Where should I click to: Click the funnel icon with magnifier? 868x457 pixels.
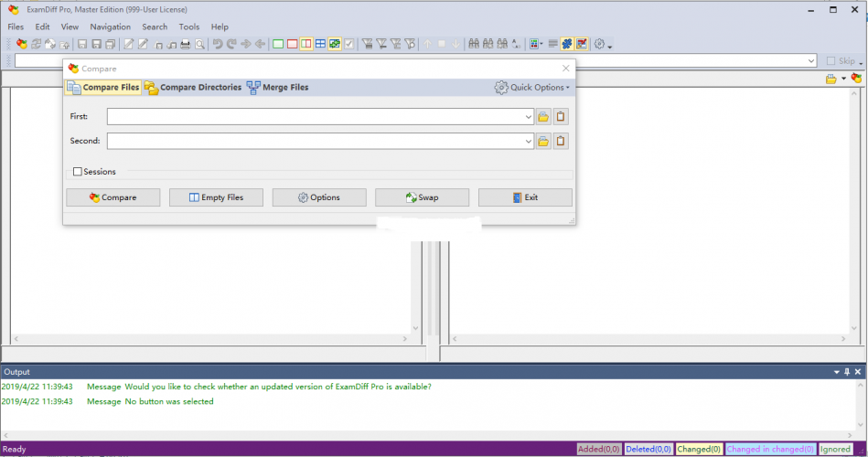coord(410,44)
